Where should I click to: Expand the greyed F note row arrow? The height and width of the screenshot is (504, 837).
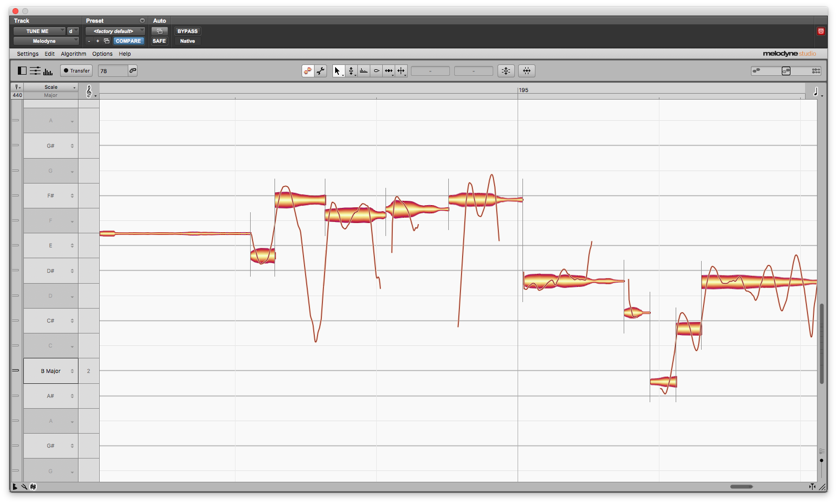point(72,221)
